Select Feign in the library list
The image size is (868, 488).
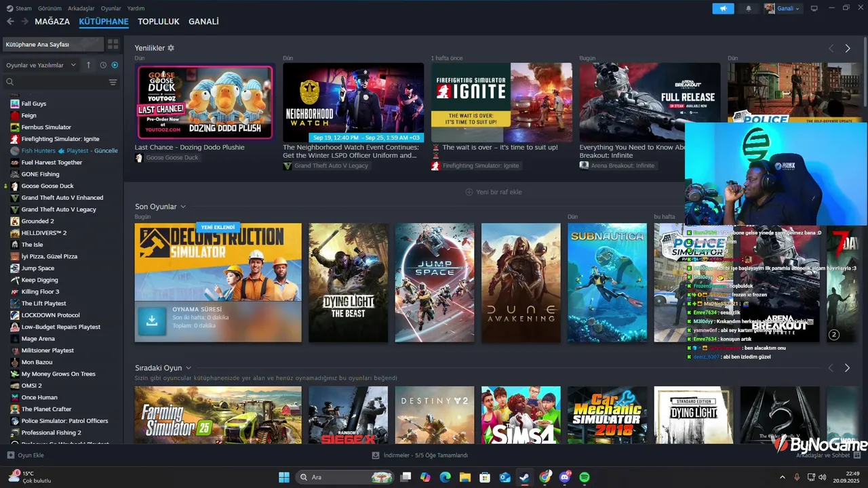tap(29, 115)
